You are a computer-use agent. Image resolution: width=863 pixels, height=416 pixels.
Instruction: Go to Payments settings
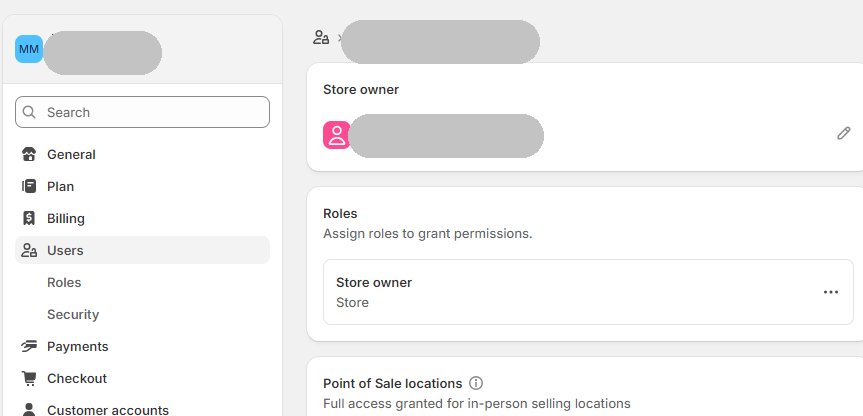point(77,347)
